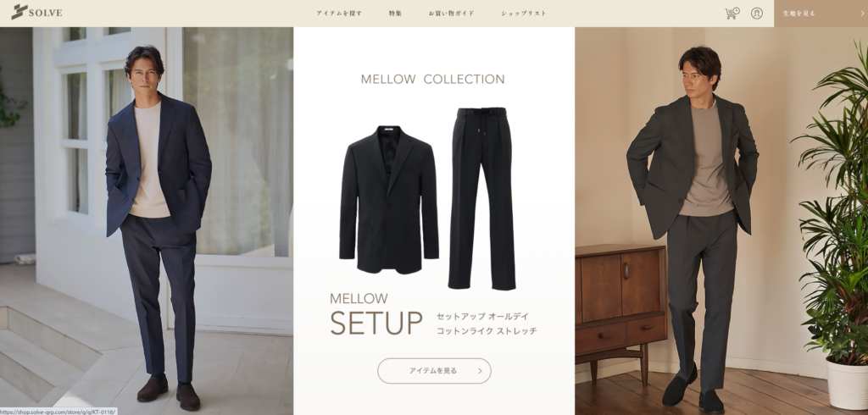
Task: Select the black drawstring pants image
Action: click(x=481, y=199)
